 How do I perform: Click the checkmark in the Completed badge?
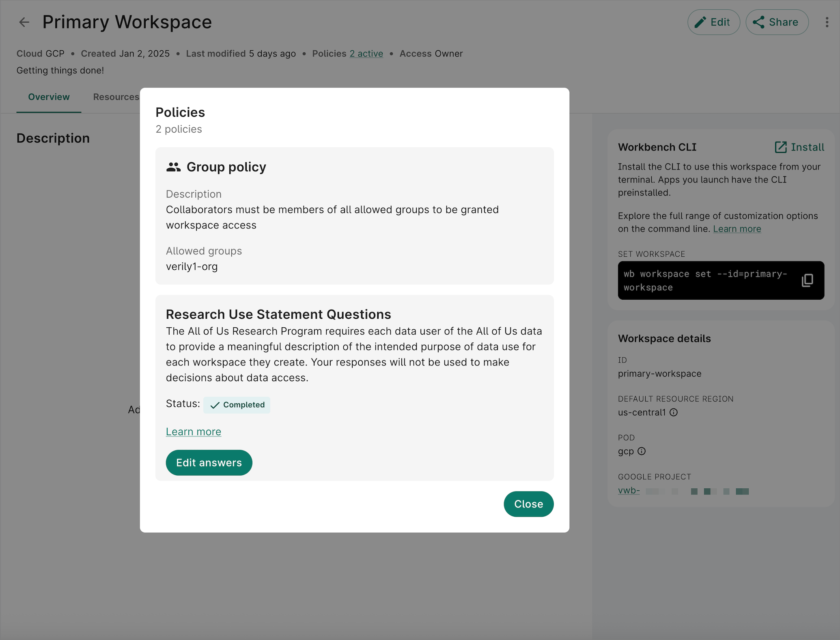215,405
